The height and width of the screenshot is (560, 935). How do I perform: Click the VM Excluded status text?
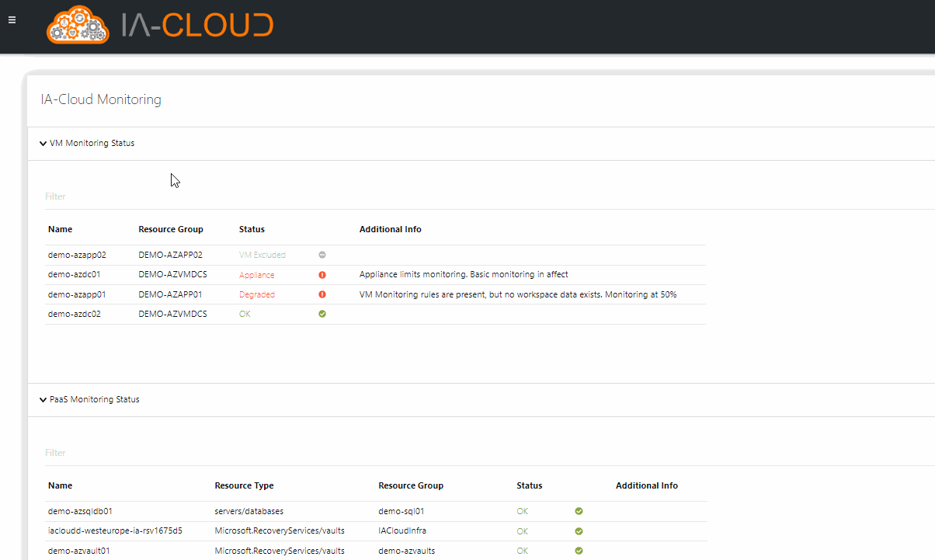(262, 255)
